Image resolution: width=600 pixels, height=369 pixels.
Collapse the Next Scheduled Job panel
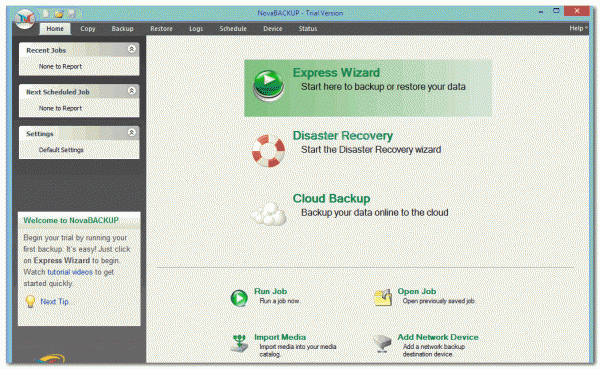click(x=132, y=91)
